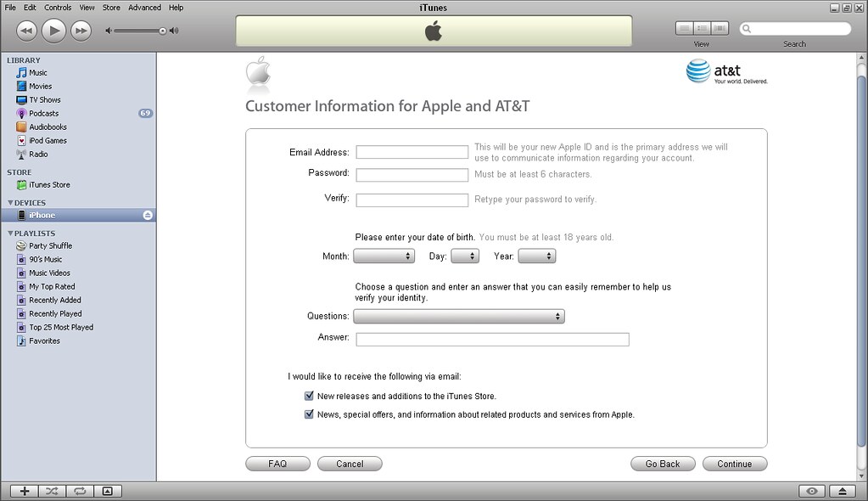Toggle repeat button at bottom
The height and width of the screenshot is (501, 868).
point(80,491)
